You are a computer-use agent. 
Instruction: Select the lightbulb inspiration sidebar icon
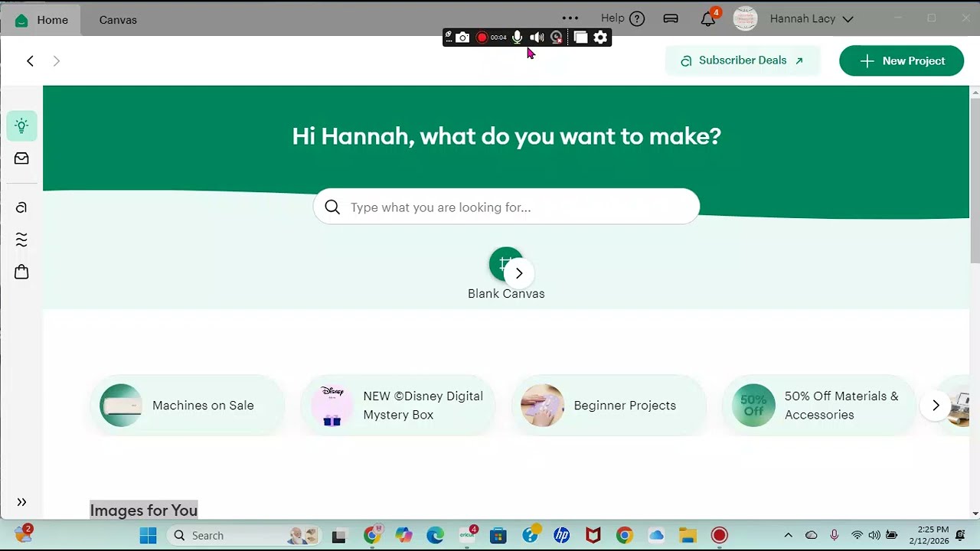coord(21,126)
